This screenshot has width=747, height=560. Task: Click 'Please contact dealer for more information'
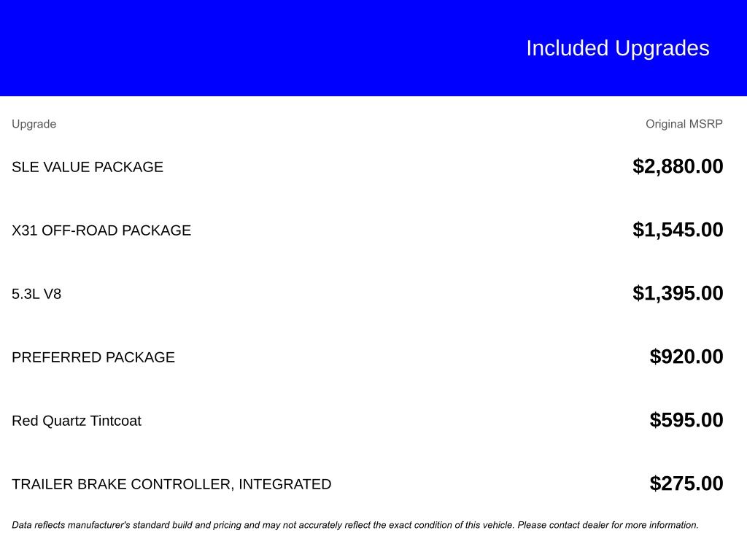(x=608, y=525)
